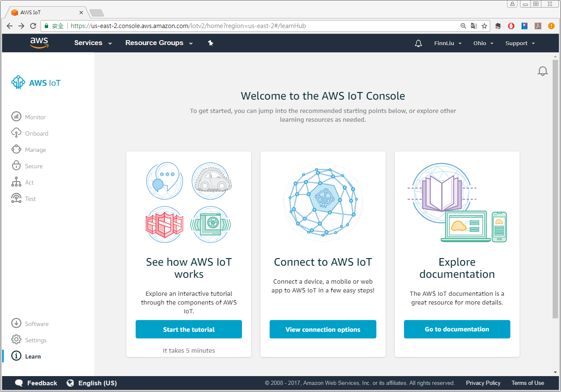Click the AWS IoT sidebar title text
The image size is (561, 392).
pyautogui.click(x=45, y=83)
